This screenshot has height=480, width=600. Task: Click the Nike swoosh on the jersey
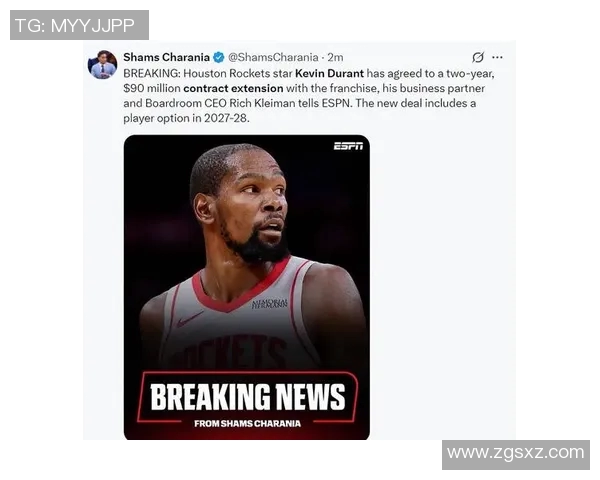(x=190, y=319)
